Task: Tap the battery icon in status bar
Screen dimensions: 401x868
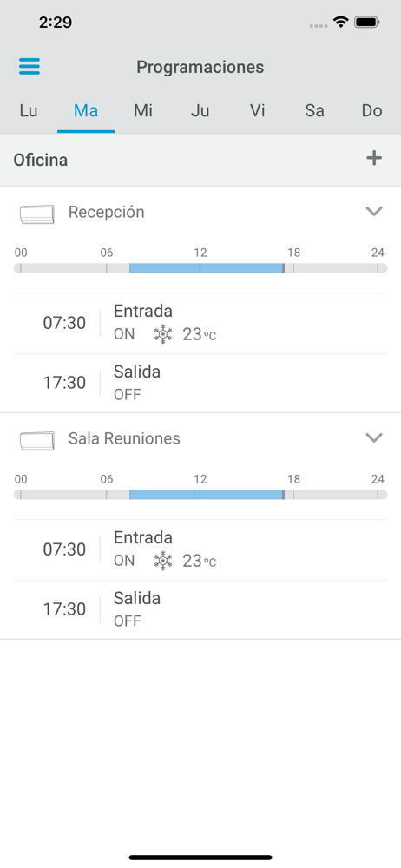Action: tap(366, 23)
